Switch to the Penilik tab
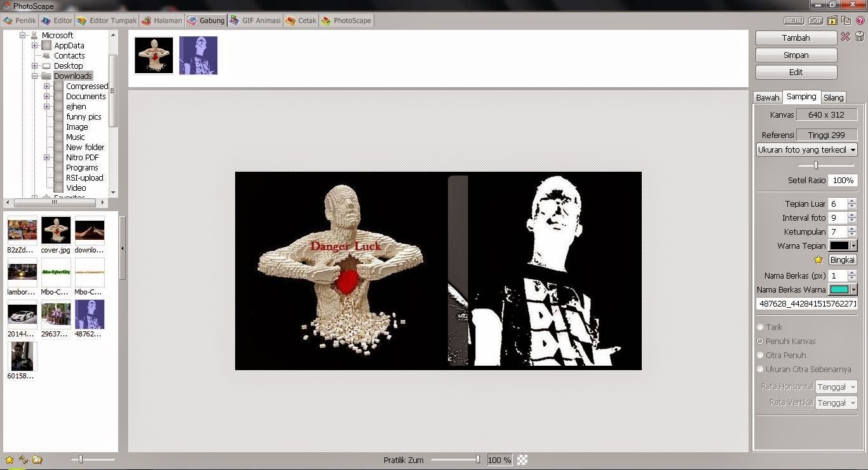The height and width of the screenshot is (470, 868). point(19,20)
